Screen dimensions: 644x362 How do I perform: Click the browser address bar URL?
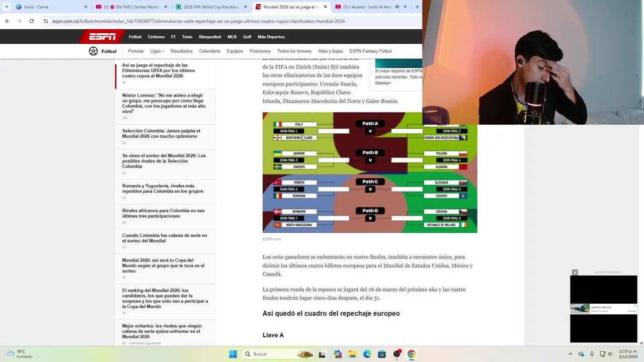point(199,21)
